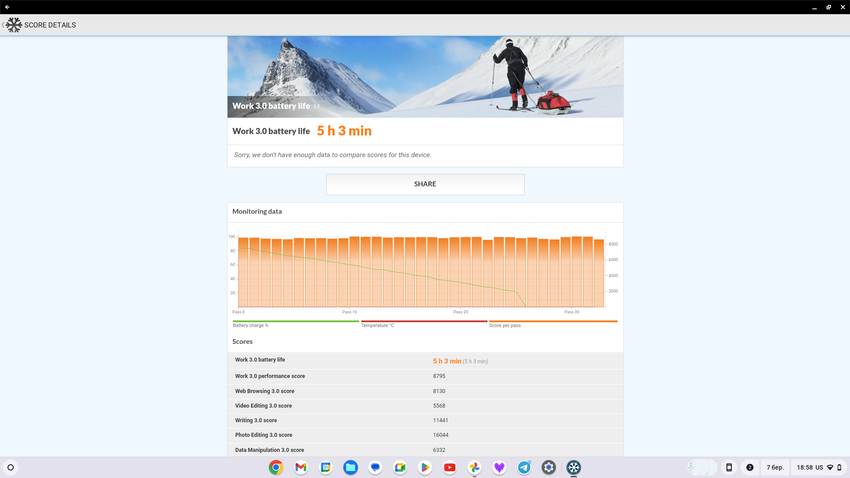Open Gmail from the shelf
This screenshot has height=478, width=850.
point(301,467)
